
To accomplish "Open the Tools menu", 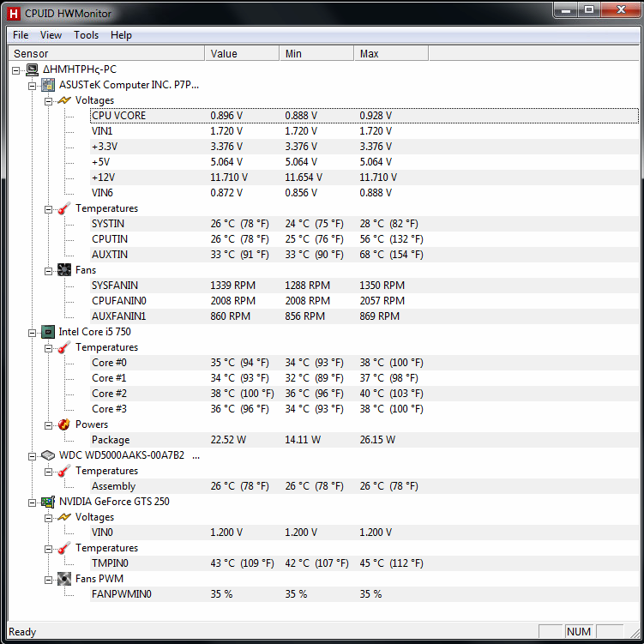I will pos(87,35).
